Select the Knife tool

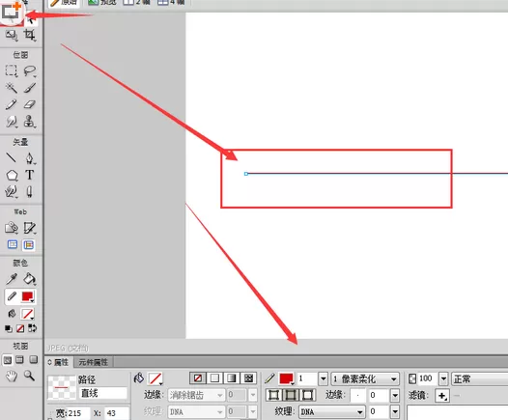coord(30,192)
